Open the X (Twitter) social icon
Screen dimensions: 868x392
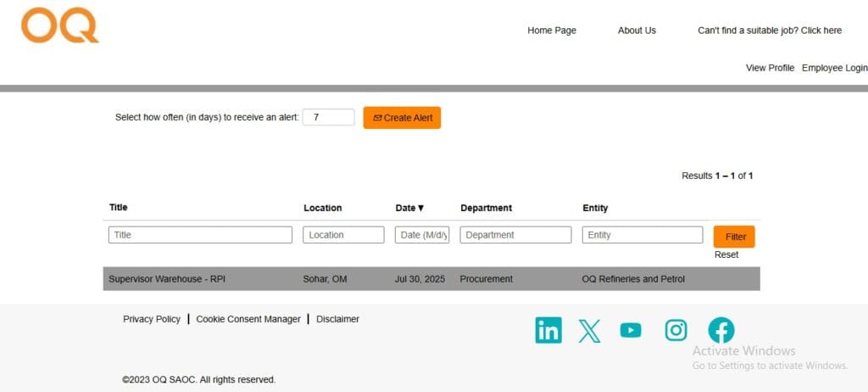589,330
